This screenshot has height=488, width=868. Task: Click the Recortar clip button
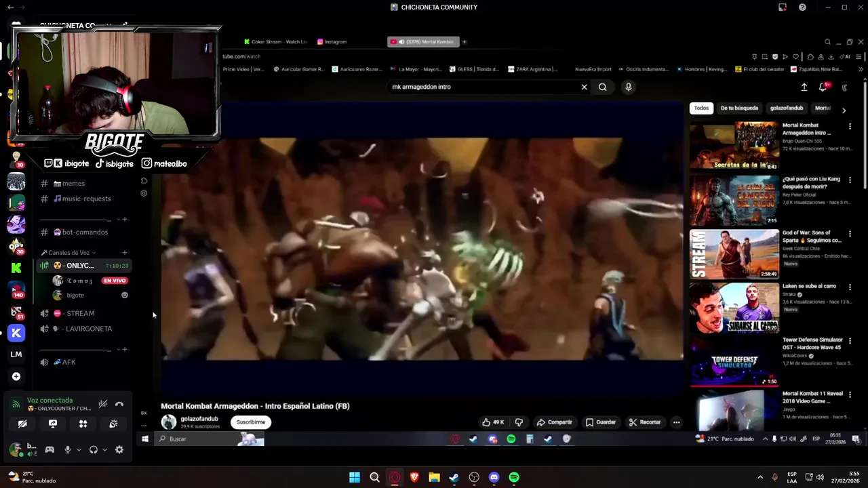click(x=644, y=422)
